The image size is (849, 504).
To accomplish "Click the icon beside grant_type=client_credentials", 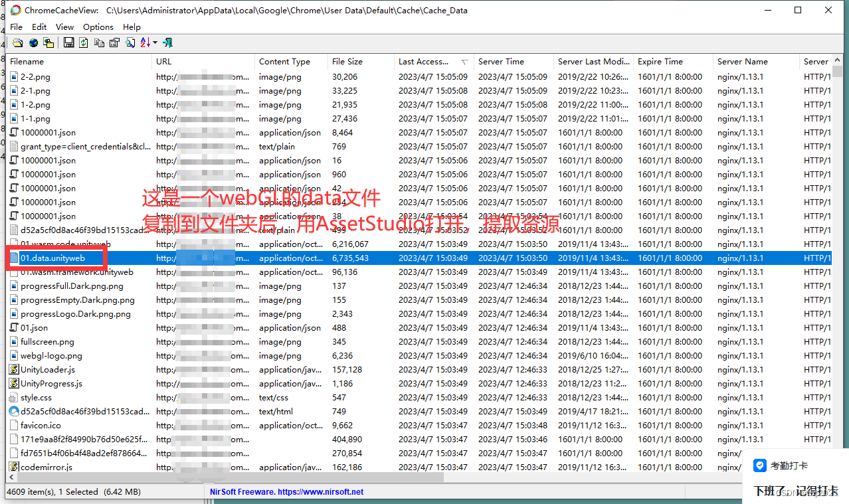I will (14, 146).
